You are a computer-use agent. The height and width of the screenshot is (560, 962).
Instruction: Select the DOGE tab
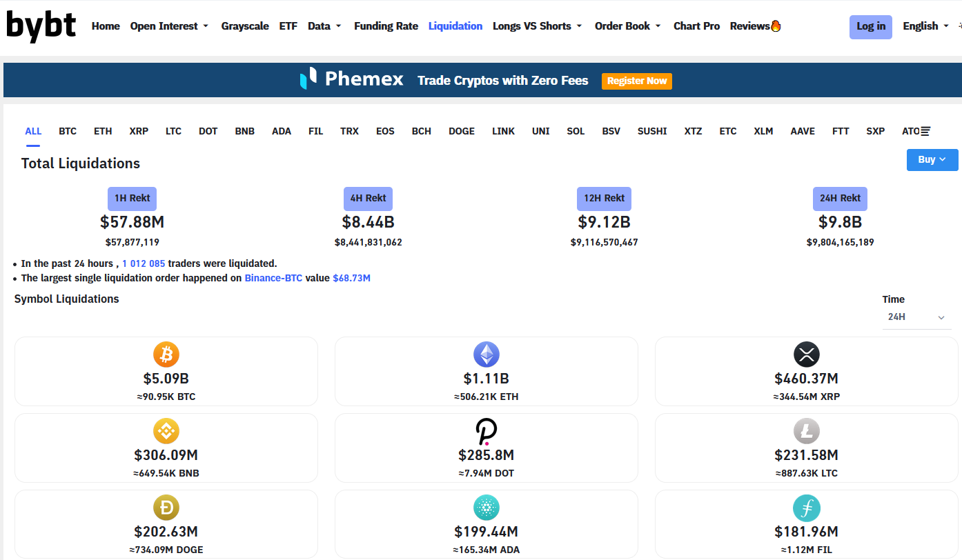click(x=462, y=131)
